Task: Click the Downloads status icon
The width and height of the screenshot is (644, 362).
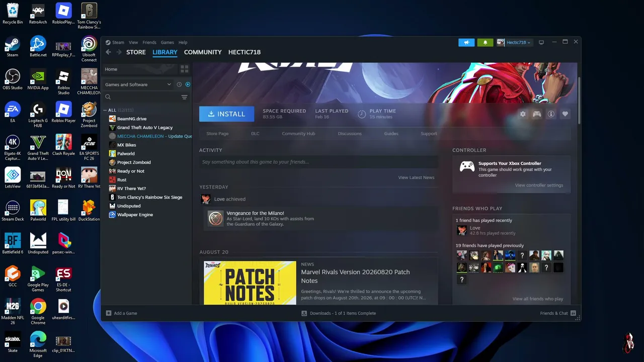Action: tap(304, 313)
